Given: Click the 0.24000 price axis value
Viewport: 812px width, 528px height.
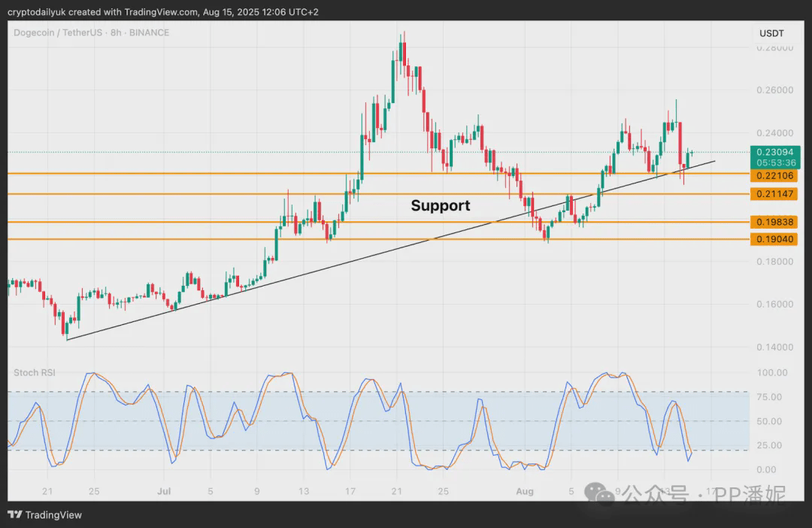Looking at the screenshot, I should [774, 133].
